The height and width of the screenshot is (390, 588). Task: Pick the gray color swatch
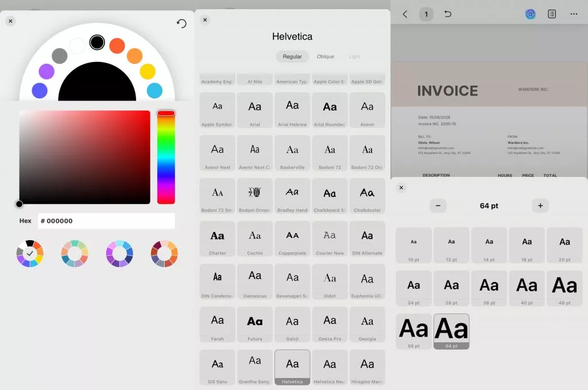60,56
